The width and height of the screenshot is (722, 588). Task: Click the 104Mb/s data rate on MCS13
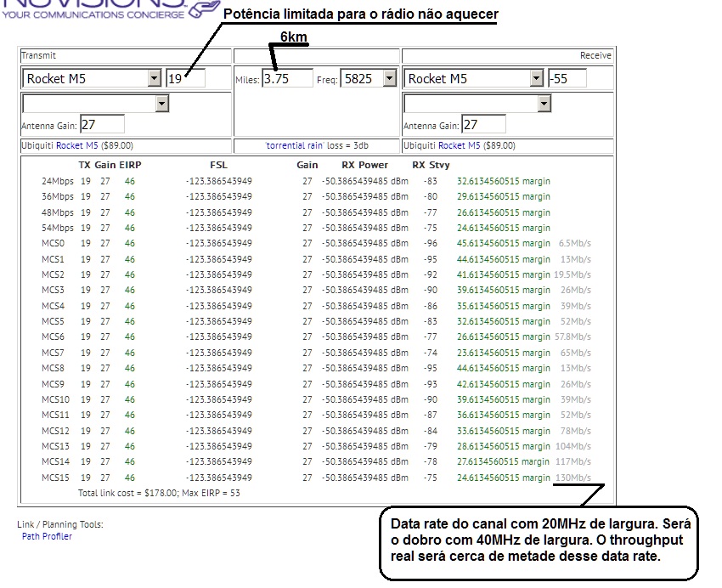click(573, 446)
